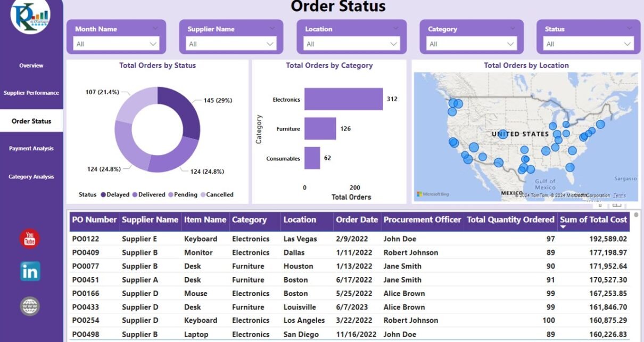Select the Electronics bar in chart

tap(343, 99)
